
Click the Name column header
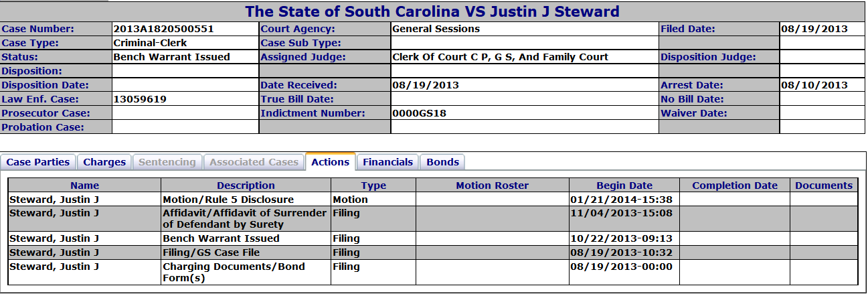[84, 186]
